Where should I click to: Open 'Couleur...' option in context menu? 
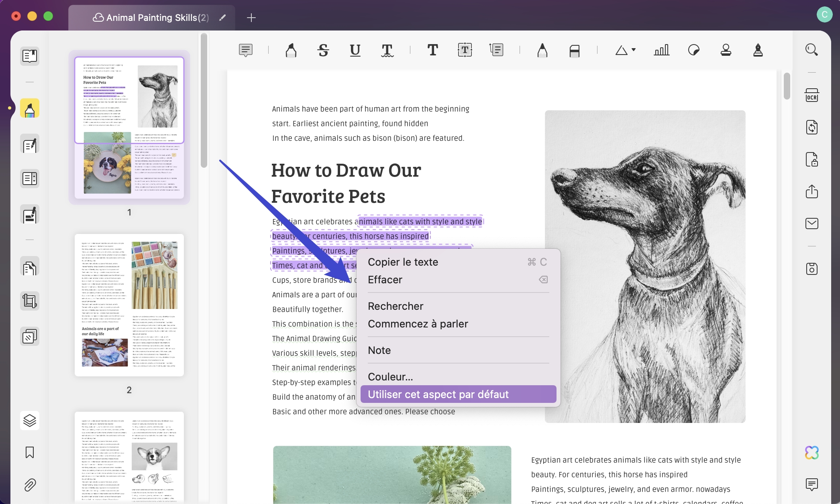click(390, 377)
